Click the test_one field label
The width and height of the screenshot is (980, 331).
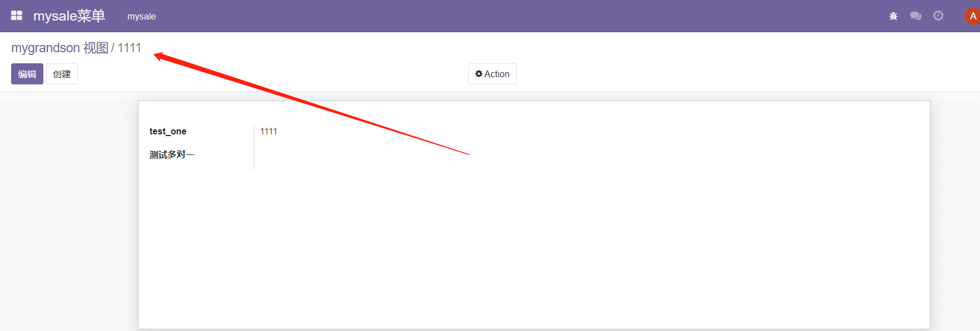168,131
